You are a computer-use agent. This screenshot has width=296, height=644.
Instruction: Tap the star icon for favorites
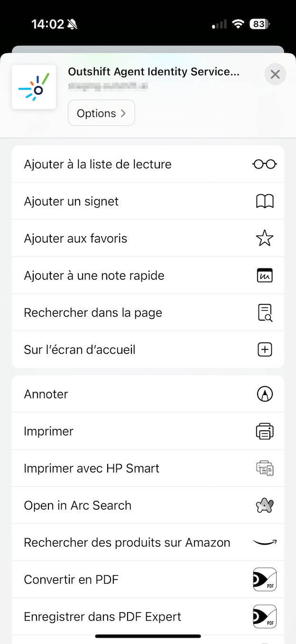pyautogui.click(x=264, y=238)
